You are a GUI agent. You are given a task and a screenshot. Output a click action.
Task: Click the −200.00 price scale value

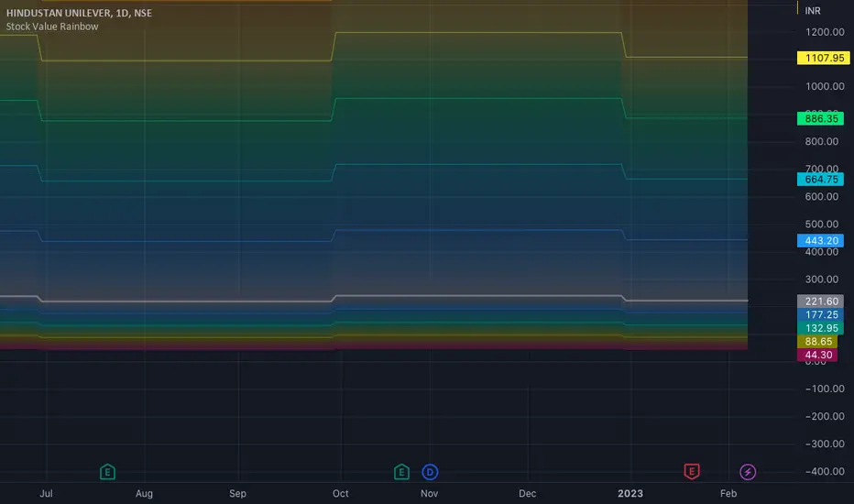click(x=825, y=416)
